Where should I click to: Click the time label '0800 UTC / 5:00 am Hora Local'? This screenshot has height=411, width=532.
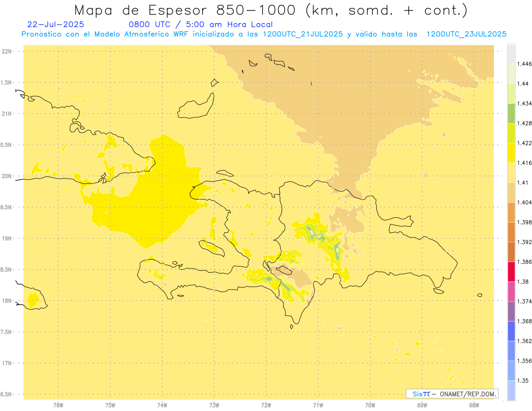pos(201,24)
